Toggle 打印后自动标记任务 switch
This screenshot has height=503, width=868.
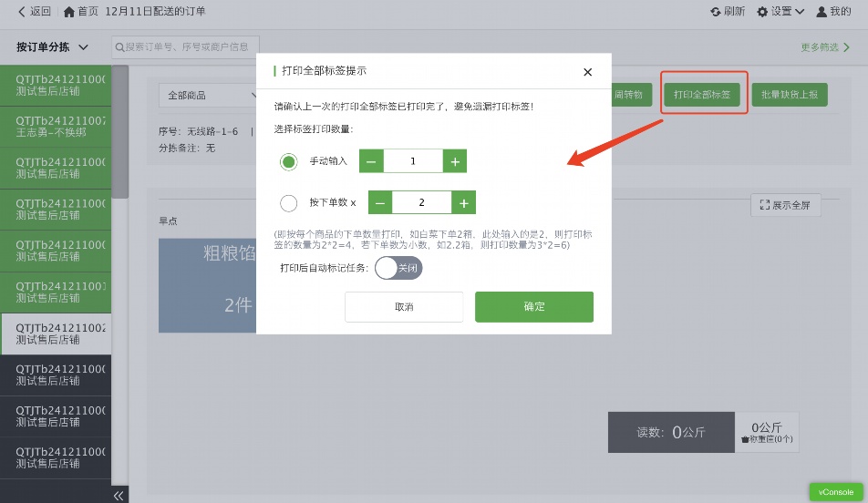(x=398, y=268)
